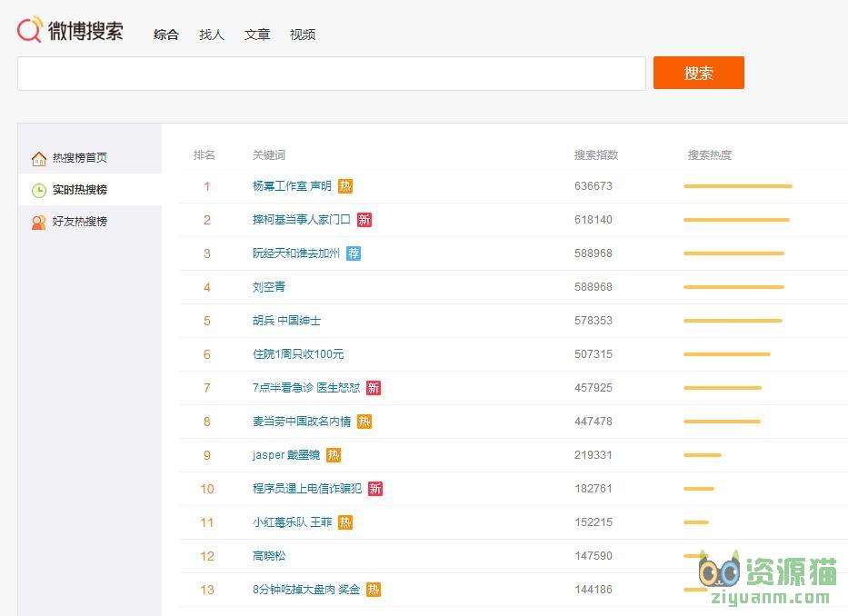The image size is (848, 616).
Task: Open the 胡兵 中国绅士 keyword link
Action: click(x=286, y=320)
